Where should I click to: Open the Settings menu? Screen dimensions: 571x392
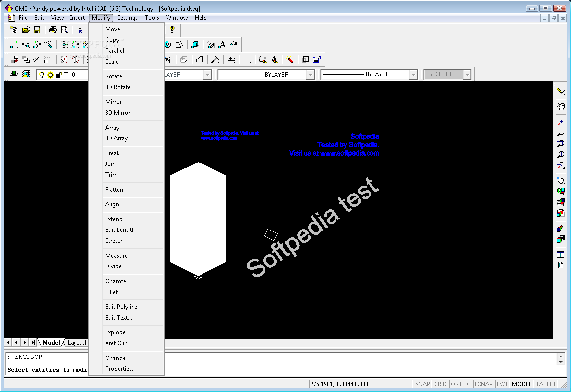(x=128, y=18)
